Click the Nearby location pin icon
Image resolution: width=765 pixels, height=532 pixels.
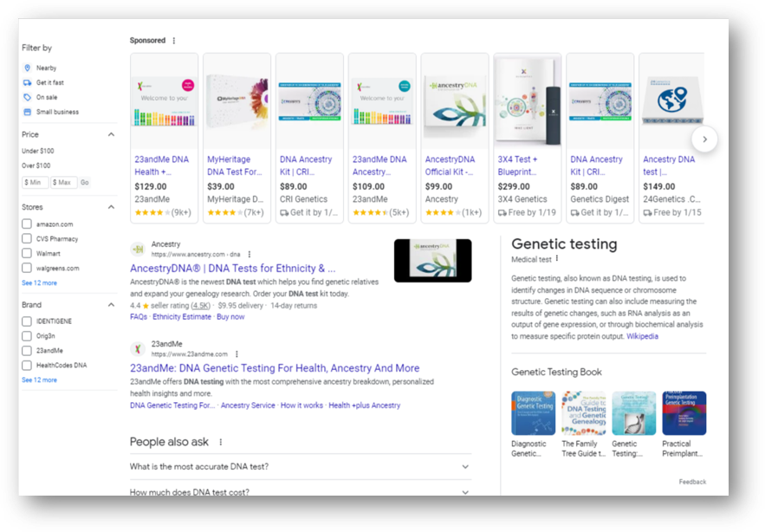click(x=28, y=68)
